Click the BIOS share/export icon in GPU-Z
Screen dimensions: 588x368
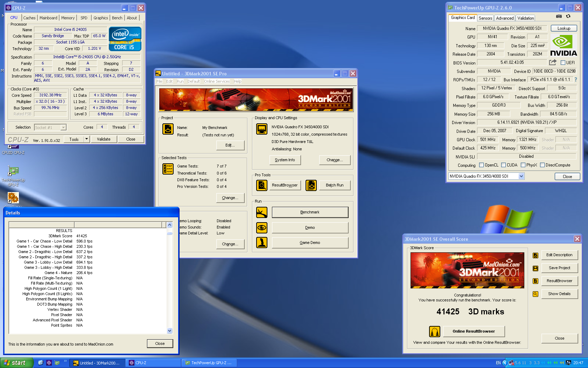(x=553, y=62)
